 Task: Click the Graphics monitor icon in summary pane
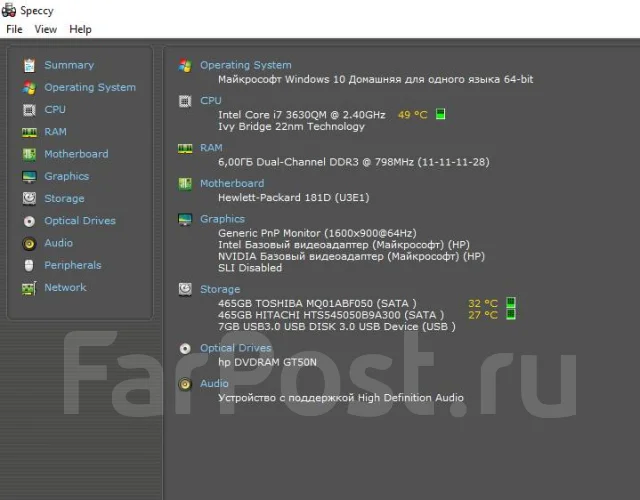pyautogui.click(x=185, y=219)
